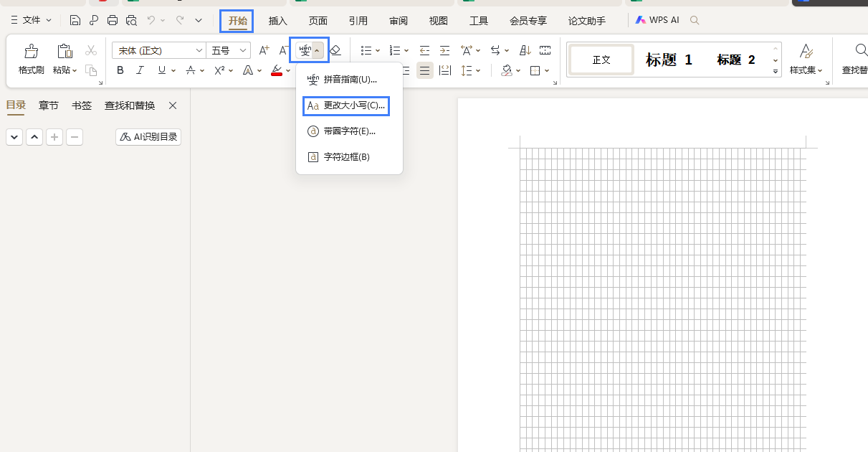Toggle Bold formatting
This screenshot has width=868, height=452.
[x=120, y=70]
